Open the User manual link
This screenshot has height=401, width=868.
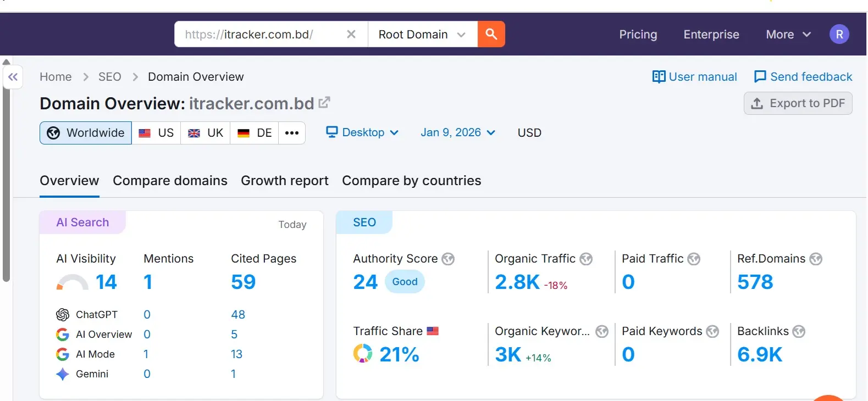point(694,77)
